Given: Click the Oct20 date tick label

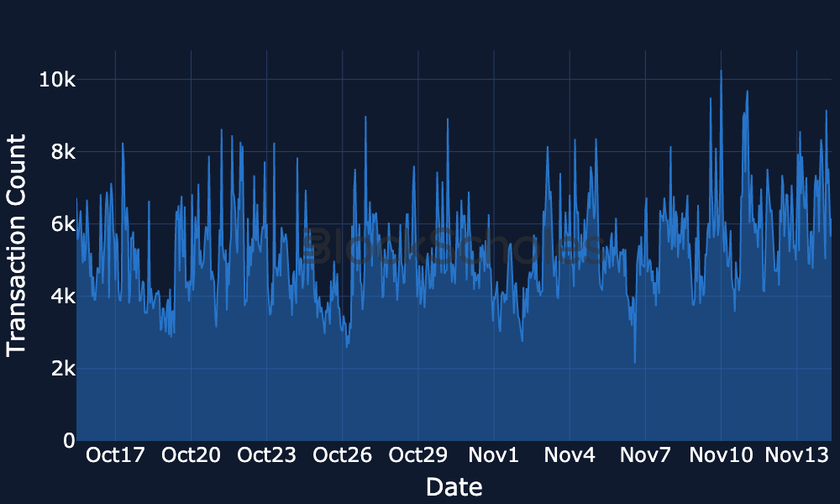Looking at the screenshot, I should (x=191, y=455).
